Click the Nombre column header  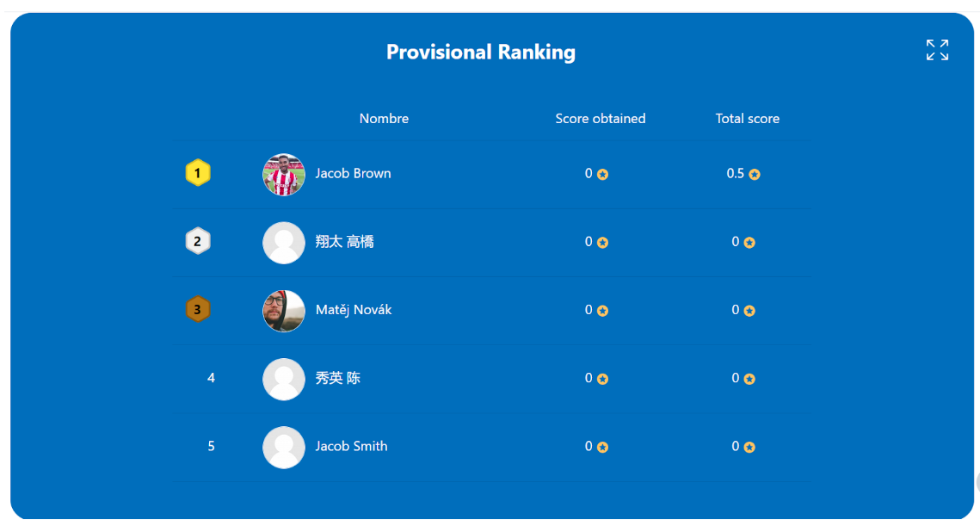384,118
